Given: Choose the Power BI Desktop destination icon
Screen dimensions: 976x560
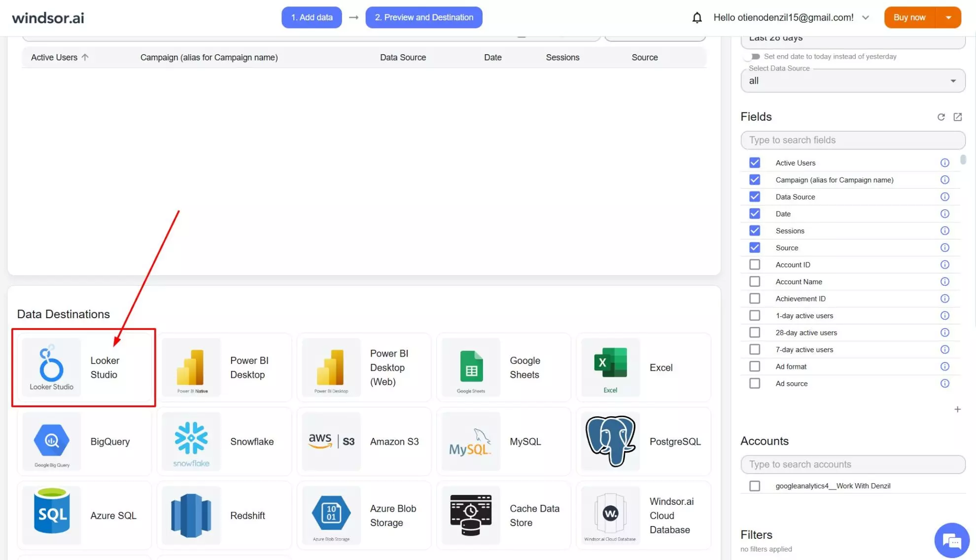Looking at the screenshot, I should coord(191,367).
